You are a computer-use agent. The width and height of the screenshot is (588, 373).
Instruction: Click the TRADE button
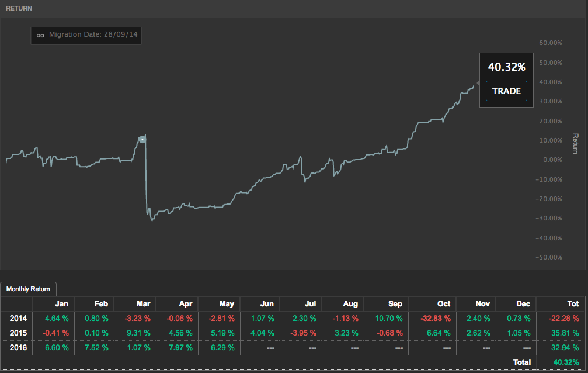tap(506, 91)
